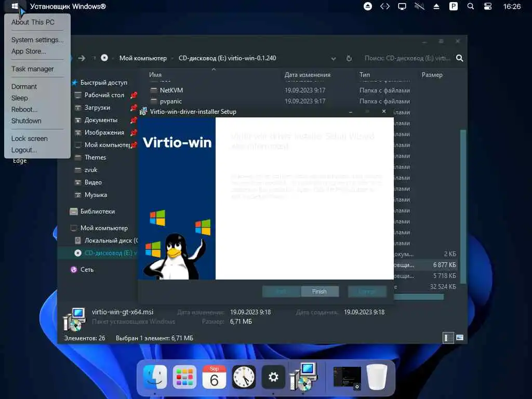The height and width of the screenshot is (399, 532).
Task: Open About This PC
Action: (x=33, y=22)
